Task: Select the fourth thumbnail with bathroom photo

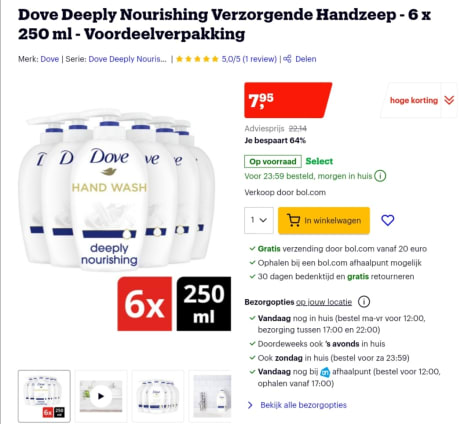Action: (x=211, y=396)
